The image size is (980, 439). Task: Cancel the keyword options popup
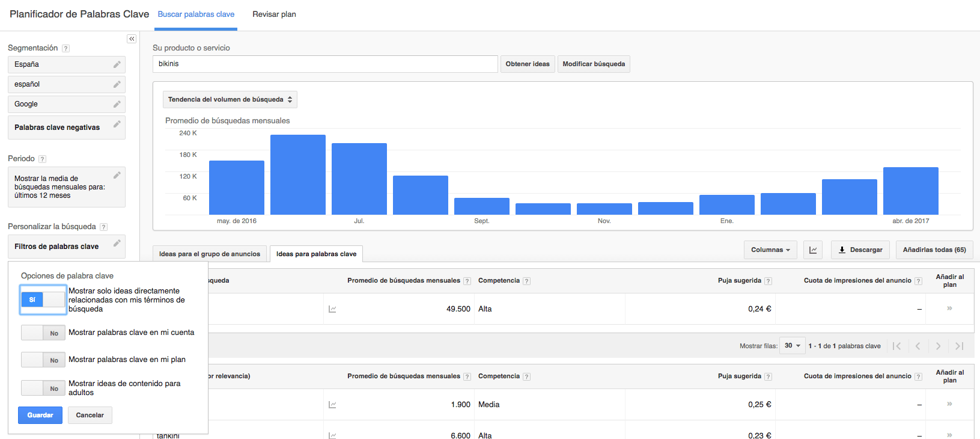click(90, 416)
